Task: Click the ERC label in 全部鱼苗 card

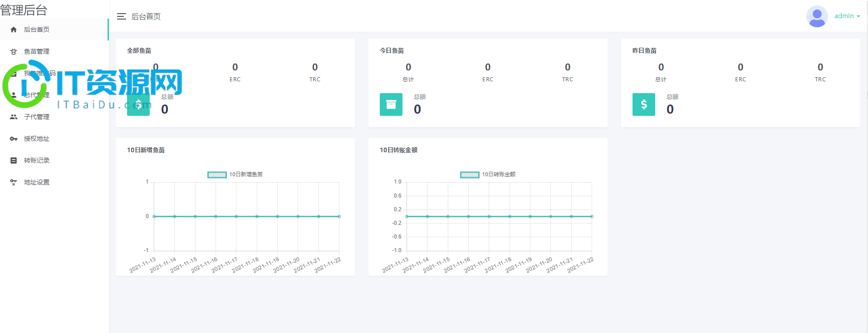Action: pyautogui.click(x=235, y=80)
